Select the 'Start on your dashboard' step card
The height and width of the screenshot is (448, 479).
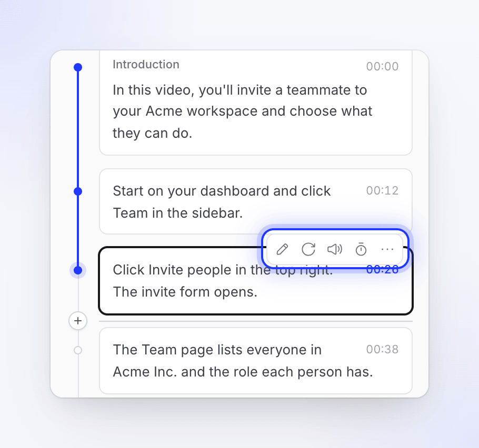pos(256,201)
